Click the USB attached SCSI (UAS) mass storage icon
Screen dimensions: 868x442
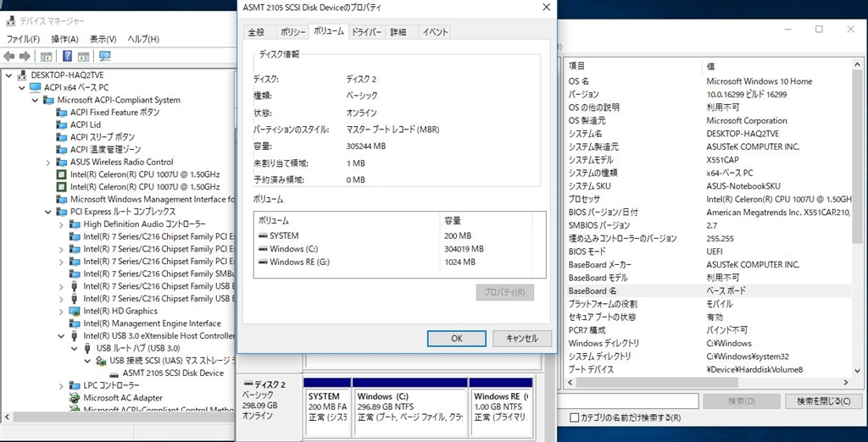(x=102, y=361)
